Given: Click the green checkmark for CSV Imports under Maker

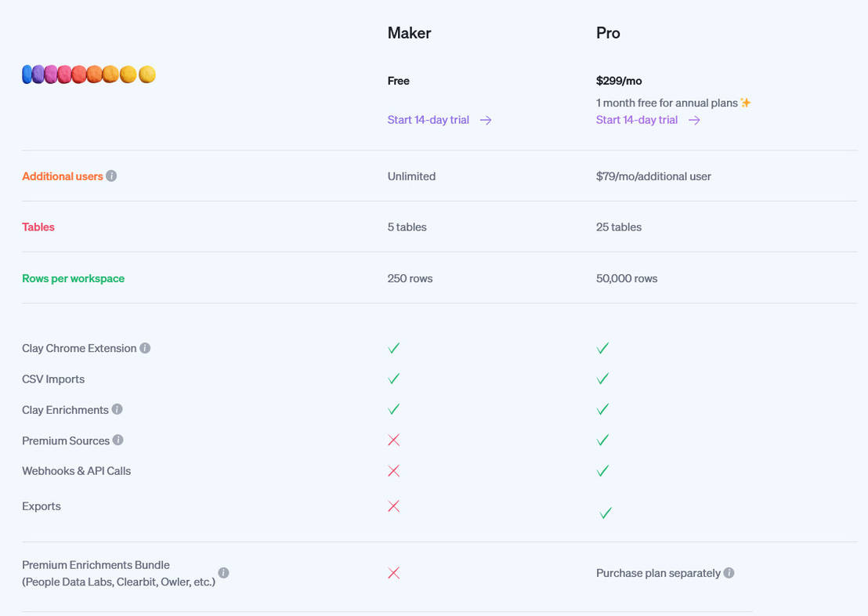Looking at the screenshot, I should 394,379.
